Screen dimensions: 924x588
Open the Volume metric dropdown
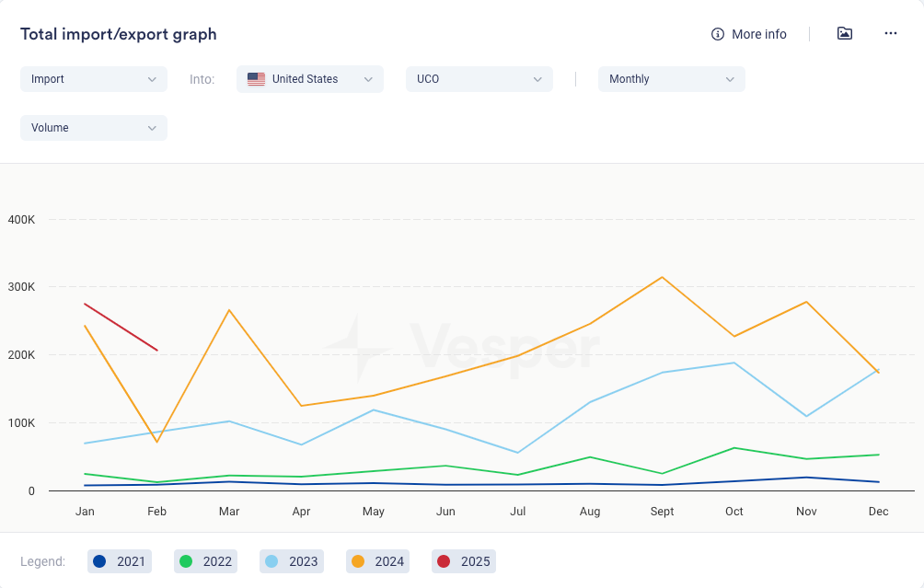[94, 128]
